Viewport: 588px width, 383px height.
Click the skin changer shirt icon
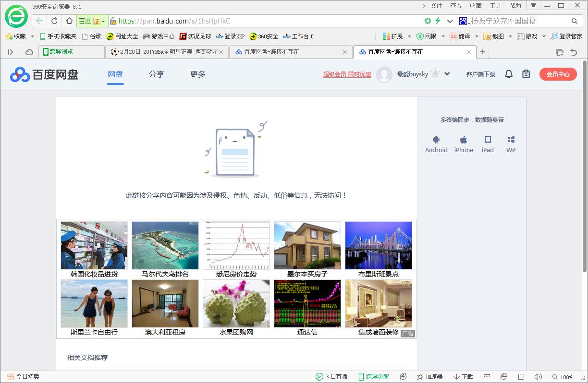click(533, 5)
